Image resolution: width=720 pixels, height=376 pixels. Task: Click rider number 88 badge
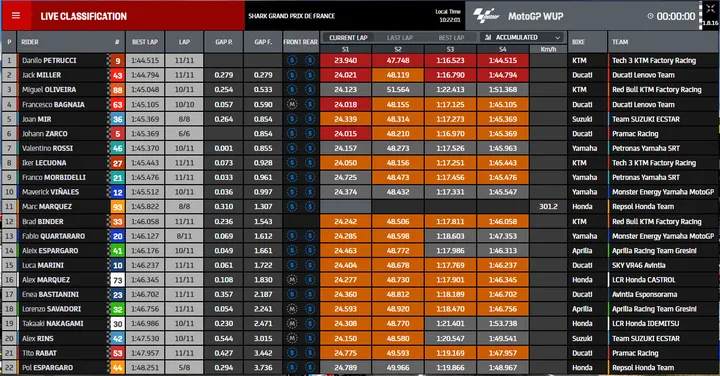coord(118,90)
